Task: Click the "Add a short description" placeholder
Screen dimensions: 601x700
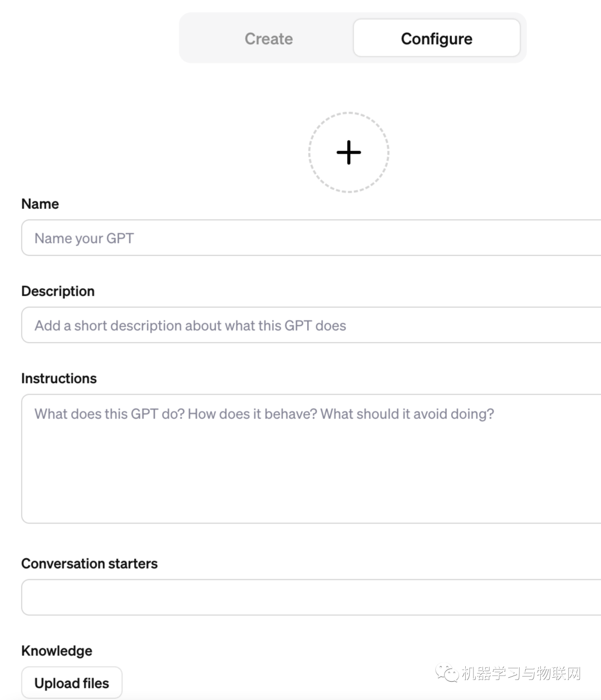Action: coord(190,326)
